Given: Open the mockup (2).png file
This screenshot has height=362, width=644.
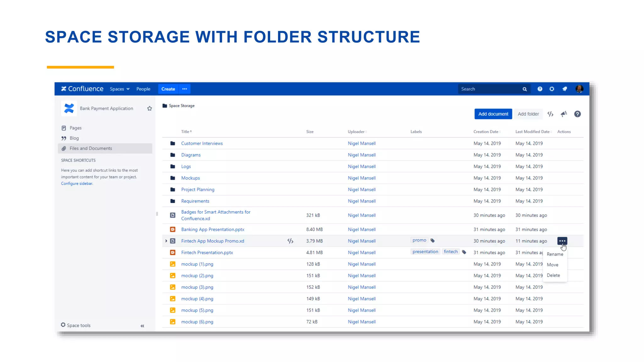Looking at the screenshot, I should pyautogui.click(x=197, y=276).
